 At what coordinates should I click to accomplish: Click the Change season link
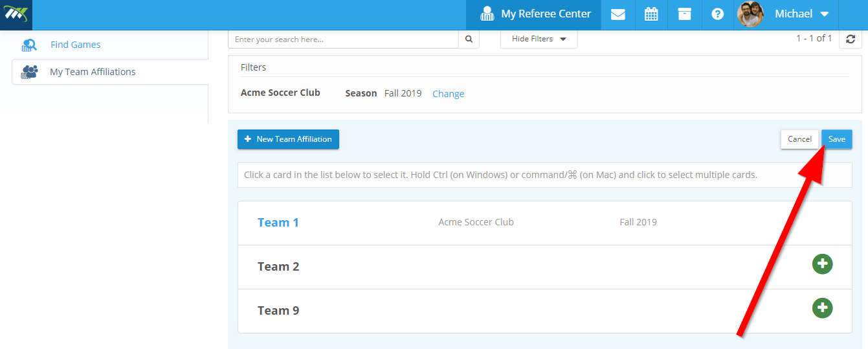(448, 94)
